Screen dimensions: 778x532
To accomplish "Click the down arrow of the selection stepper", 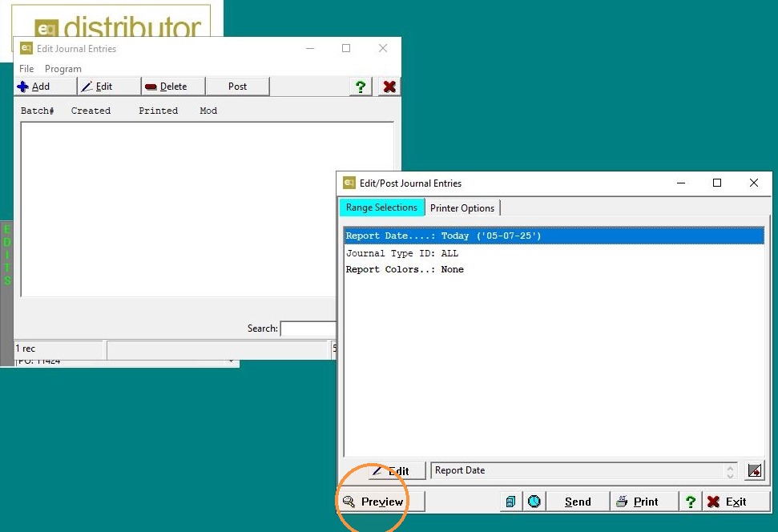I will click(730, 475).
